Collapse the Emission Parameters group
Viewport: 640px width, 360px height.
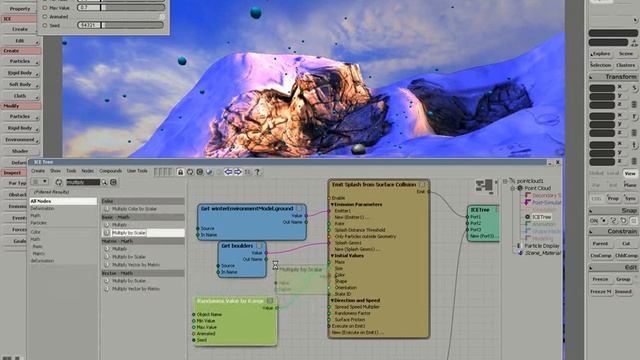(x=332, y=204)
